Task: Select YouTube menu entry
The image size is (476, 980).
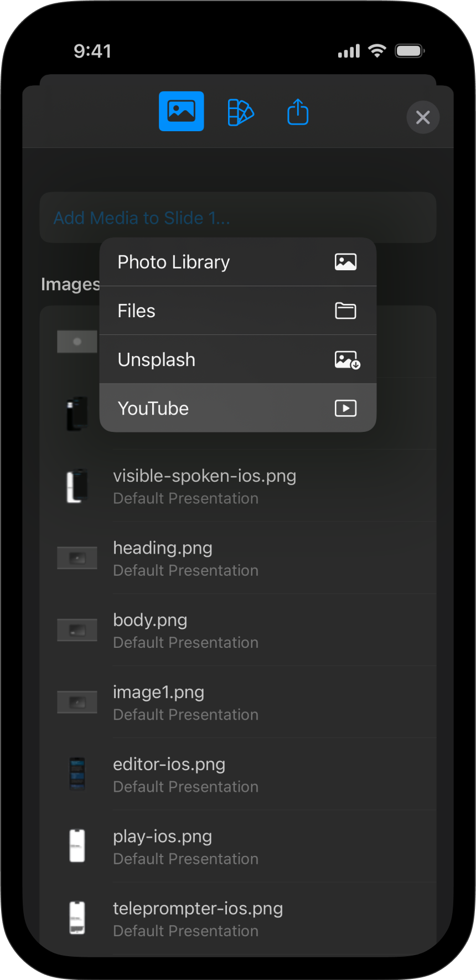Action: tap(153, 408)
